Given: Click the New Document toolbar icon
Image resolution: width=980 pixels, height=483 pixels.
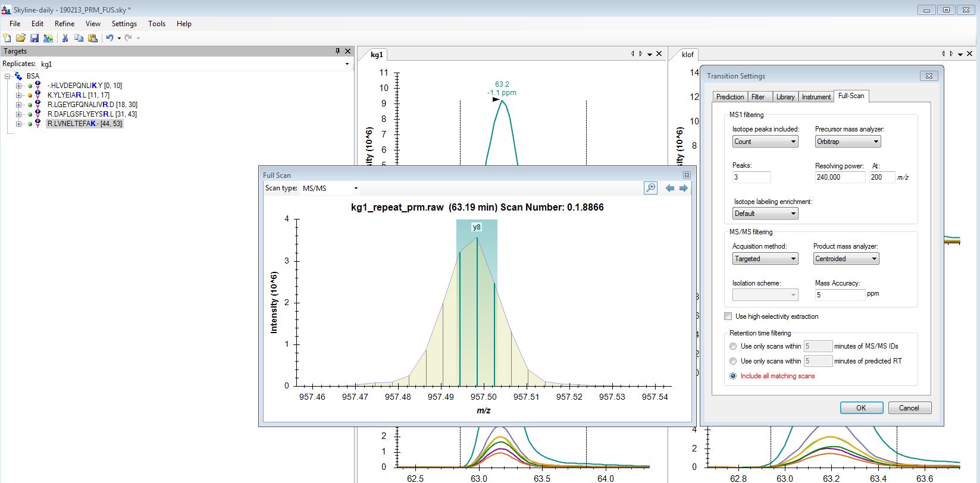Looking at the screenshot, I should tap(7, 38).
